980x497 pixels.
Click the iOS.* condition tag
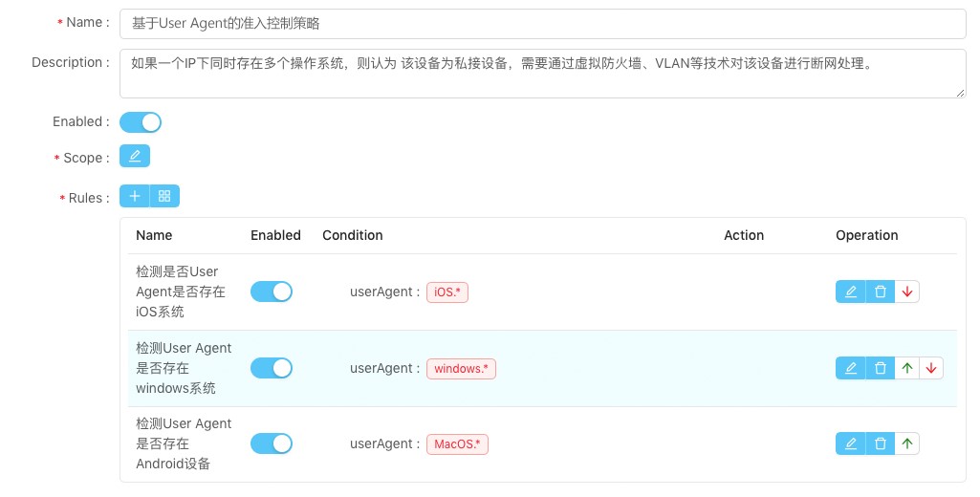447,292
